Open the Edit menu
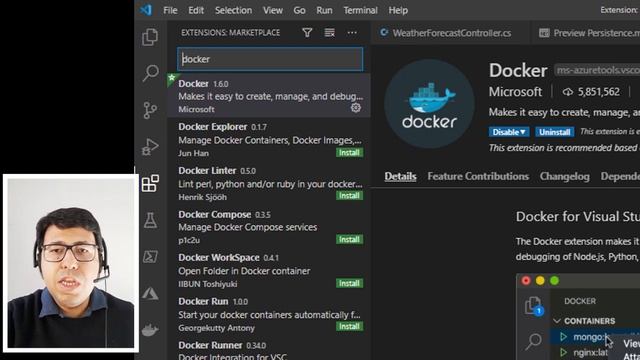 196,10
